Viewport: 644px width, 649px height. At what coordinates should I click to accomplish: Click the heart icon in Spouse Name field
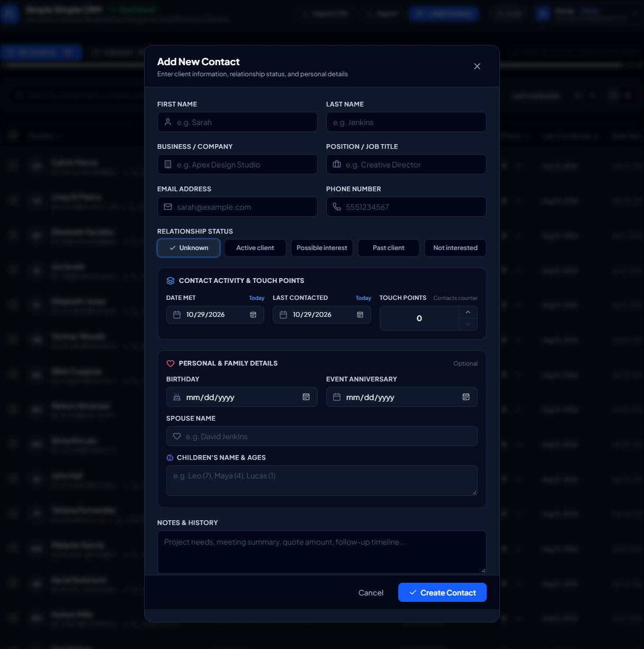coord(177,436)
